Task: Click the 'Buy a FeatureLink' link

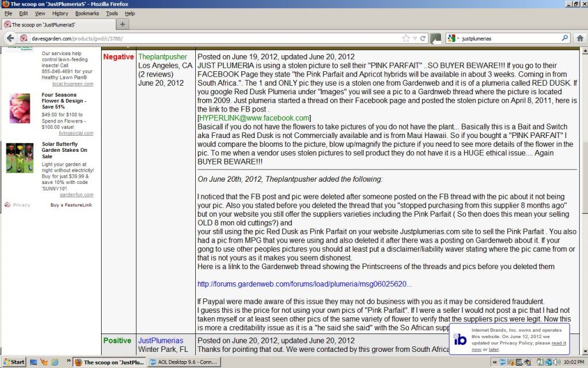Action: (71, 205)
